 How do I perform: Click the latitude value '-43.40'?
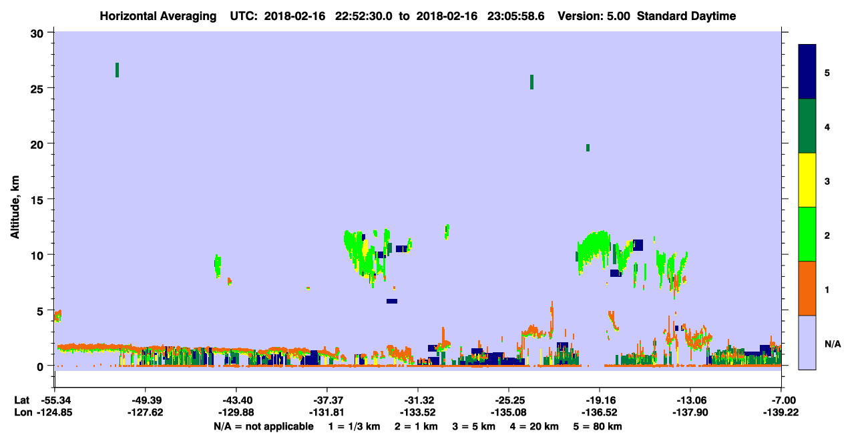pyautogui.click(x=236, y=400)
